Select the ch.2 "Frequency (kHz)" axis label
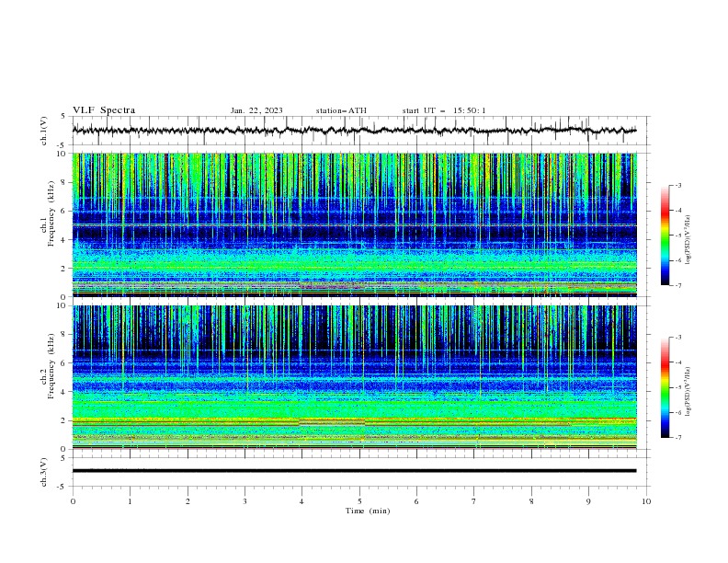Image resolution: width=728 pixels, height=563 pixels. click(51, 366)
